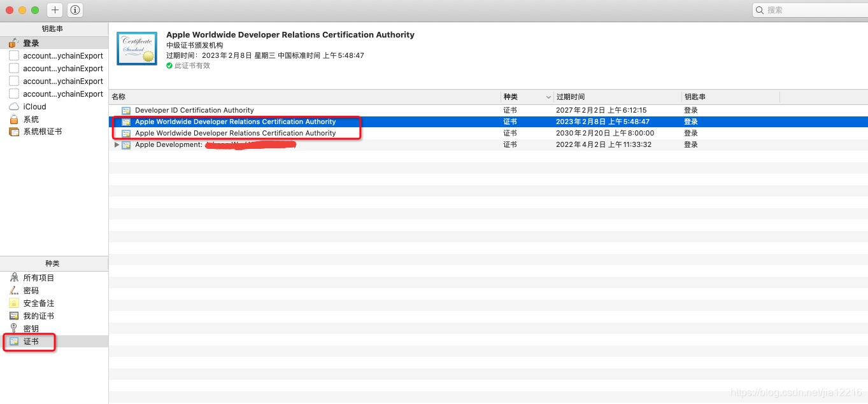This screenshot has width=868, height=404.
Task: Select the Developer ID Certification Authority row
Action: point(488,110)
